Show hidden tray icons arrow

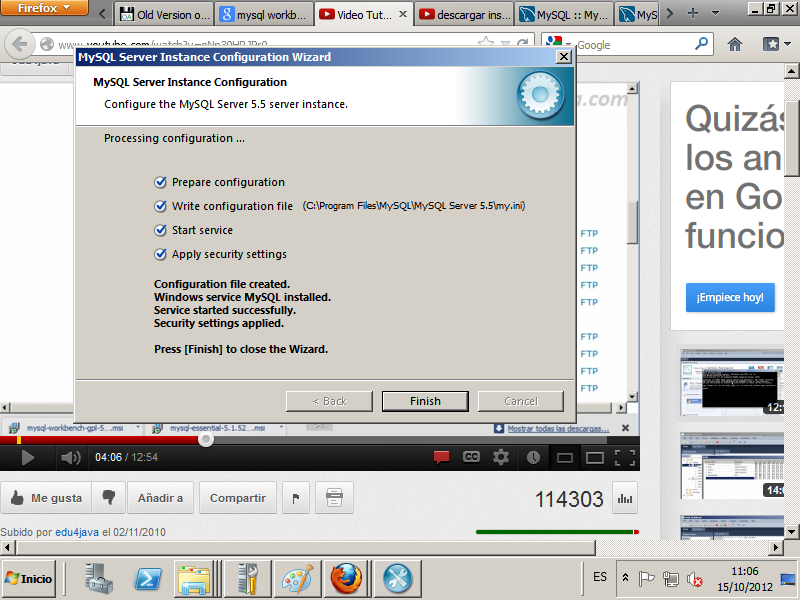pyautogui.click(x=625, y=578)
